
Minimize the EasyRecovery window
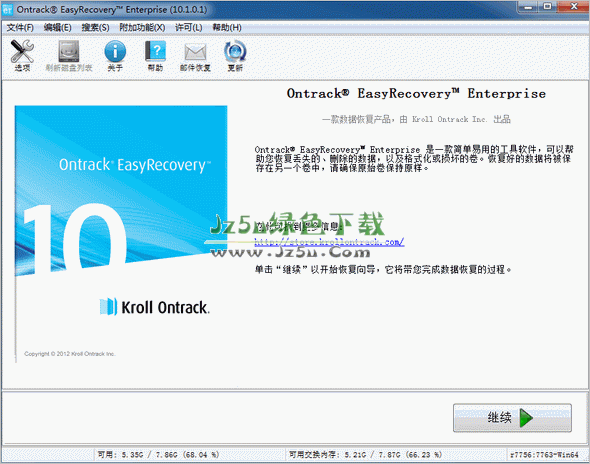[x=528, y=7]
